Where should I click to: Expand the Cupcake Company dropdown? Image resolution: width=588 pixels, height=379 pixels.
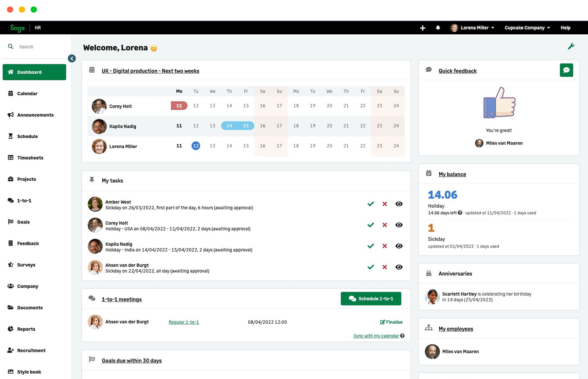coord(527,27)
